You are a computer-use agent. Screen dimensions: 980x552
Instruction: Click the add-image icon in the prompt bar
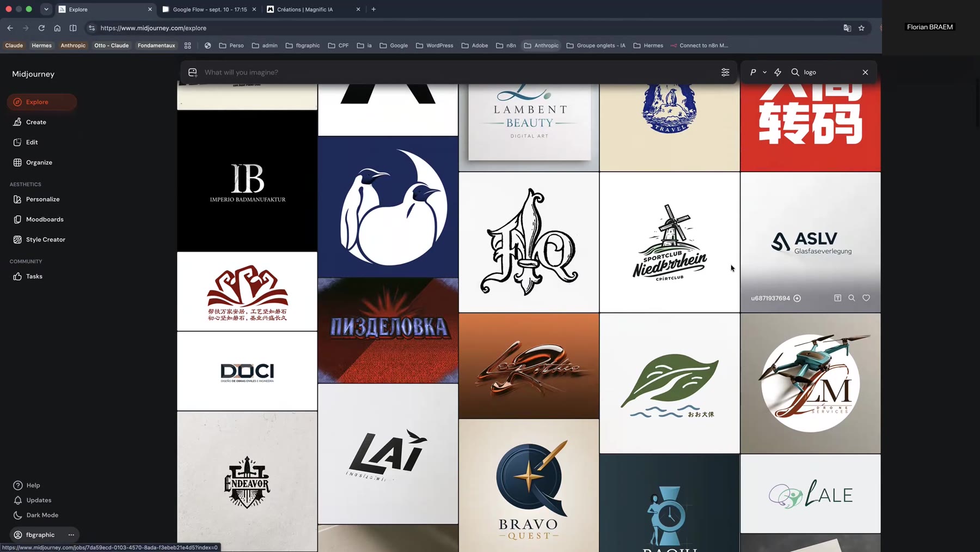[192, 72]
